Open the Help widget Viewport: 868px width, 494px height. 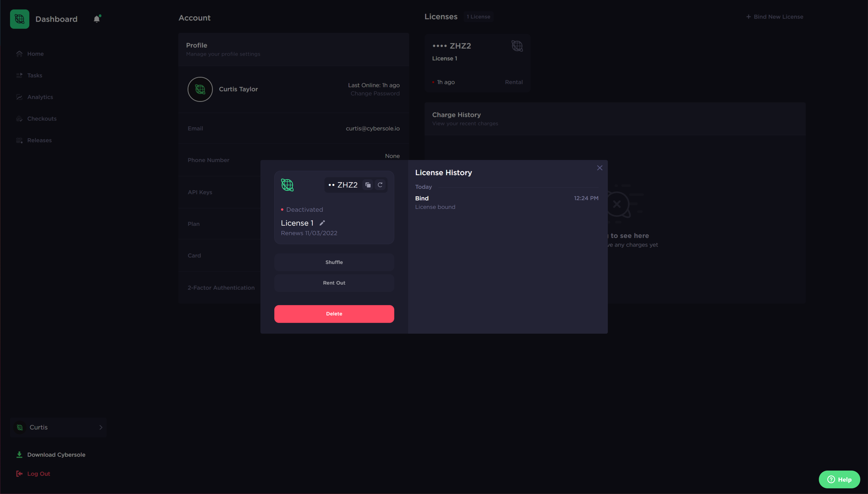(839, 479)
